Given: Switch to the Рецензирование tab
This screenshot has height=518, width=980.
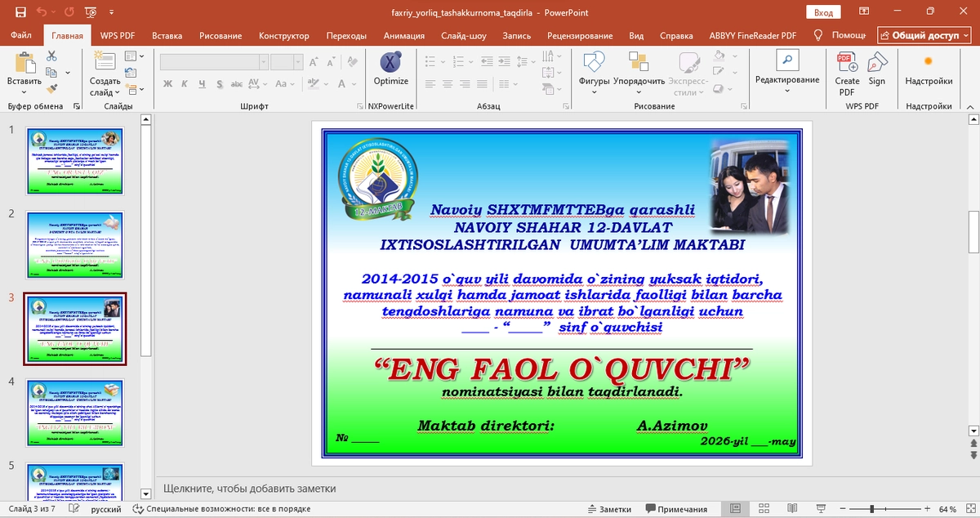Looking at the screenshot, I should point(580,36).
